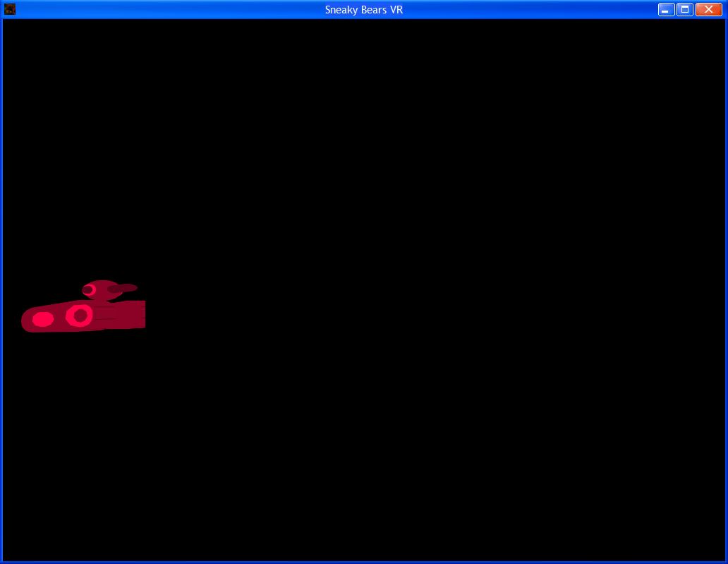The height and width of the screenshot is (564, 728).
Task: Minimize the Sneaky Bears VR window
Action: [x=666, y=10]
